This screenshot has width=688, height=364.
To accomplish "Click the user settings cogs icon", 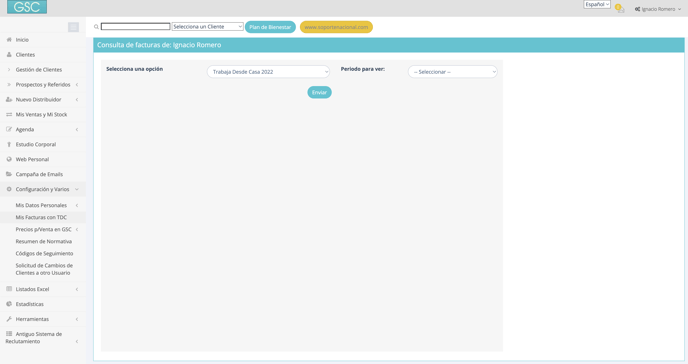I will tap(637, 9).
